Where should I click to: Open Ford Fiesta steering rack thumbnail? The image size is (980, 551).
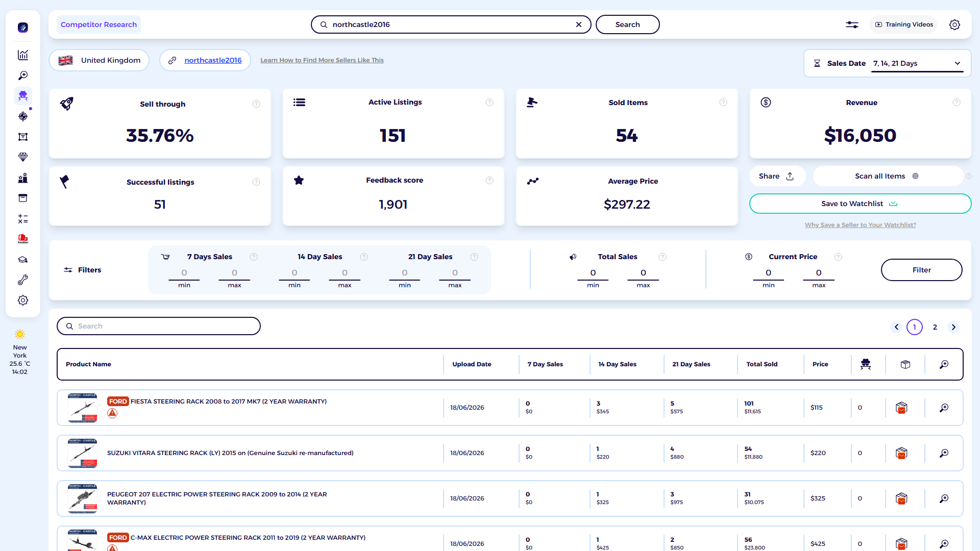tap(82, 408)
